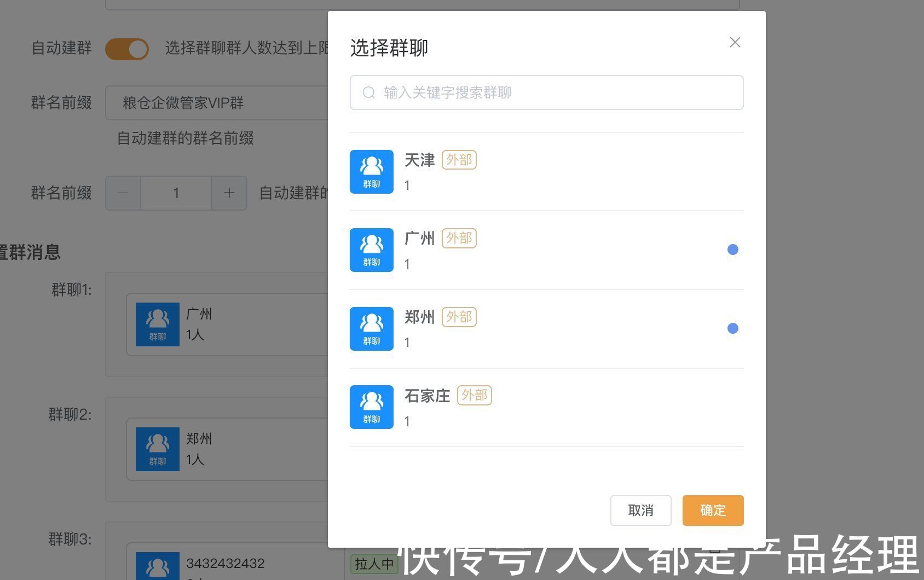Click the 郑州 group avatar in dialog
Screen dimensions: 924x580
click(372, 329)
